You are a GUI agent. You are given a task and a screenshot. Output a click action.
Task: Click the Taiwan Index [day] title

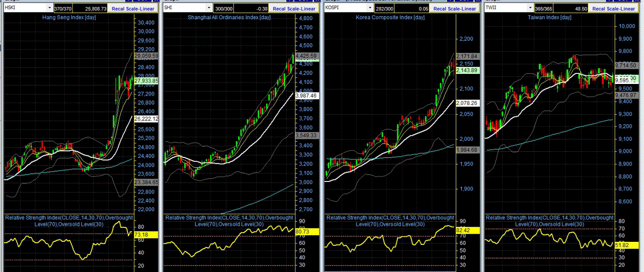pos(549,18)
